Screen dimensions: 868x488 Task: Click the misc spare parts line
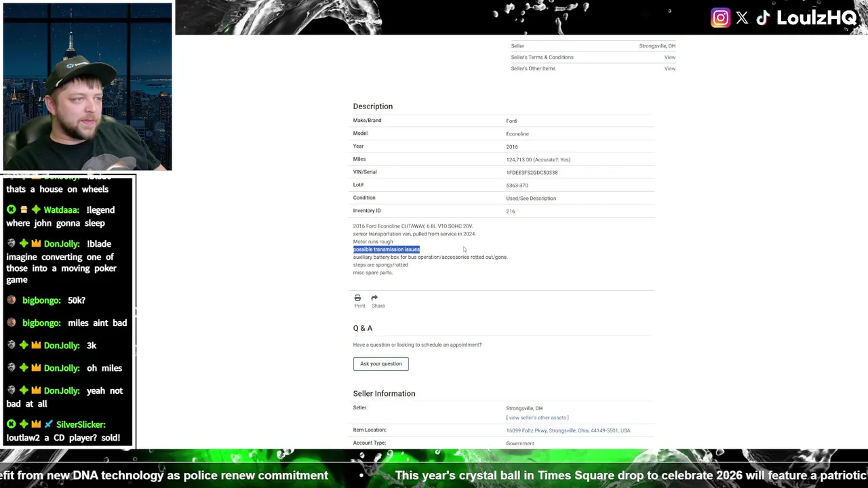[373, 272]
